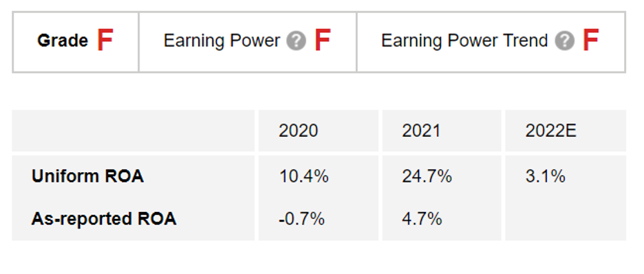Click the red F next to Grade
The height and width of the screenshot is (274, 644).
click(x=105, y=40)
